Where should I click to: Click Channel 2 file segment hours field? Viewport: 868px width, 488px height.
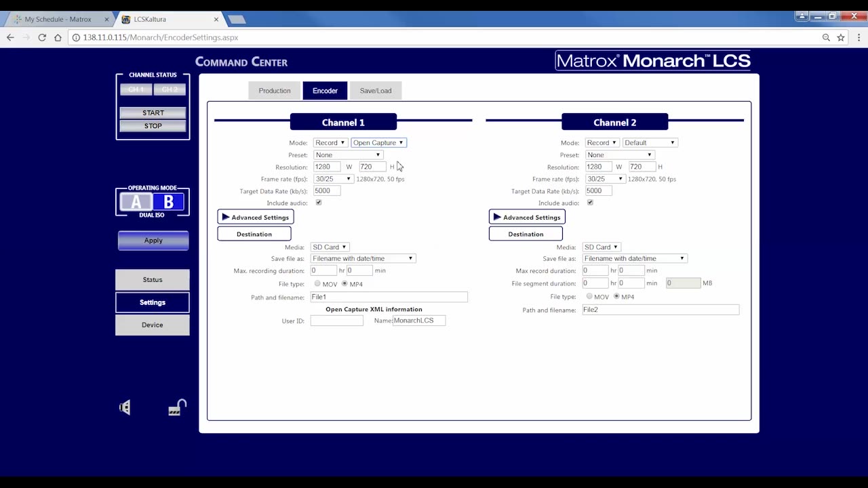(595, 283)
